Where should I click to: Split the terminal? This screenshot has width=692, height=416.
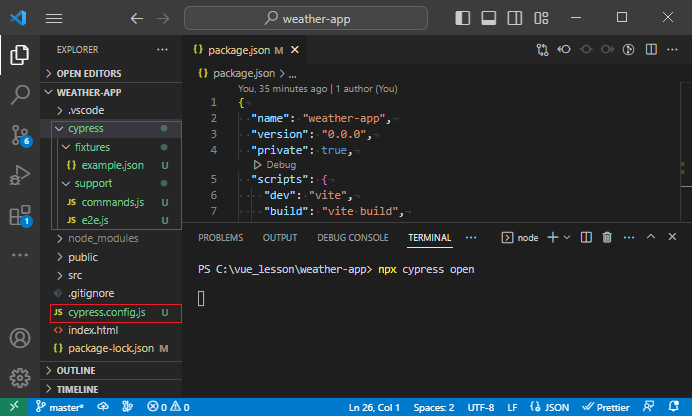point(586,237)
